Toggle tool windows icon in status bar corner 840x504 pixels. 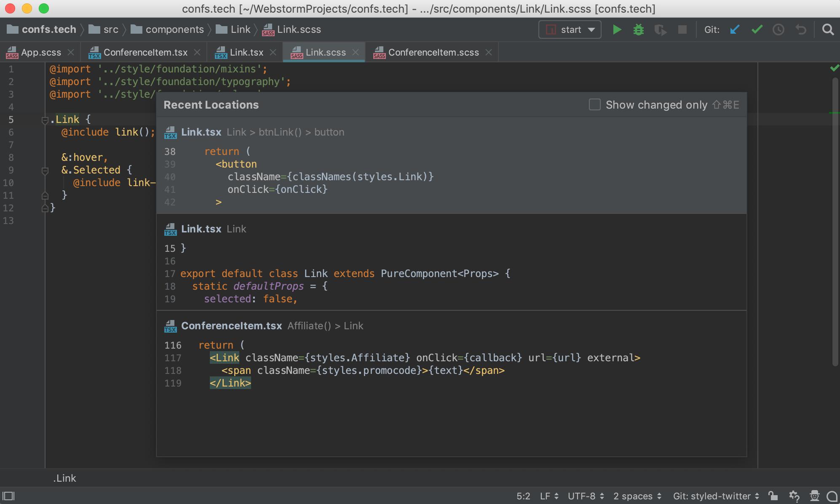coord(9,496)
